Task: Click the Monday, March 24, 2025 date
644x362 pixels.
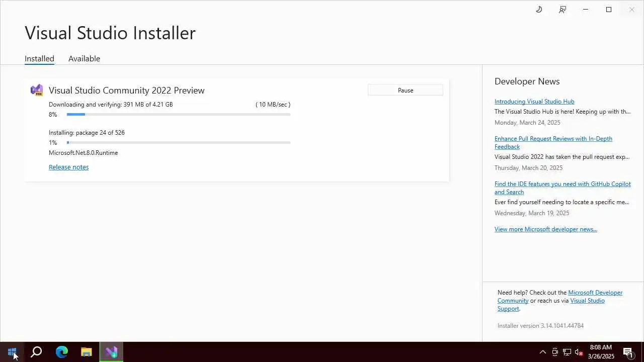Action: point(527,122)
